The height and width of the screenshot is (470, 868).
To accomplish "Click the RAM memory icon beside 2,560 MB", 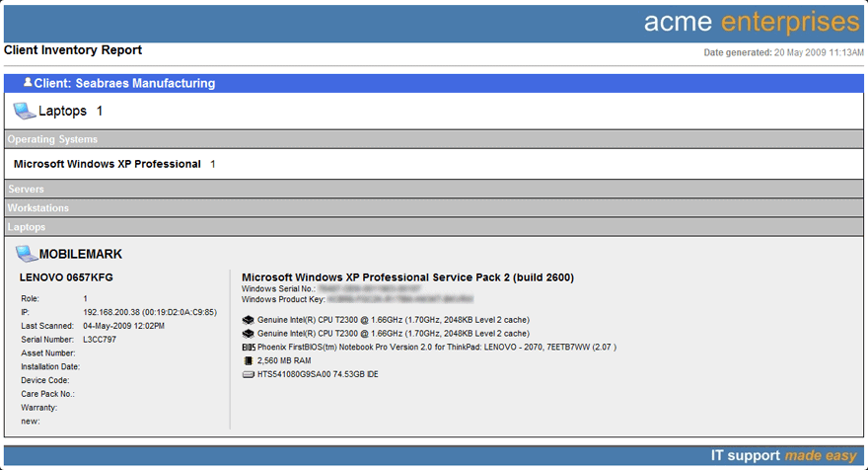I will (248, 360).
